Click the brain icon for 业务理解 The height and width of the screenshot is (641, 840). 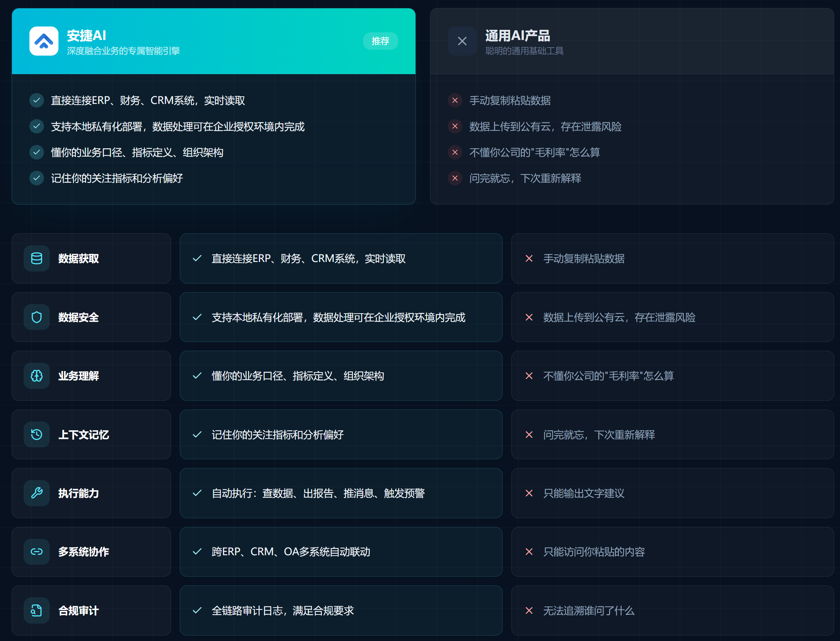point(37,376)
